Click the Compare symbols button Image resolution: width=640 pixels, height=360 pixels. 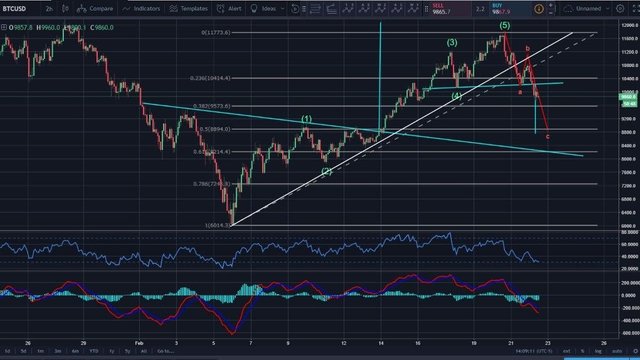(x=95, y=9)
